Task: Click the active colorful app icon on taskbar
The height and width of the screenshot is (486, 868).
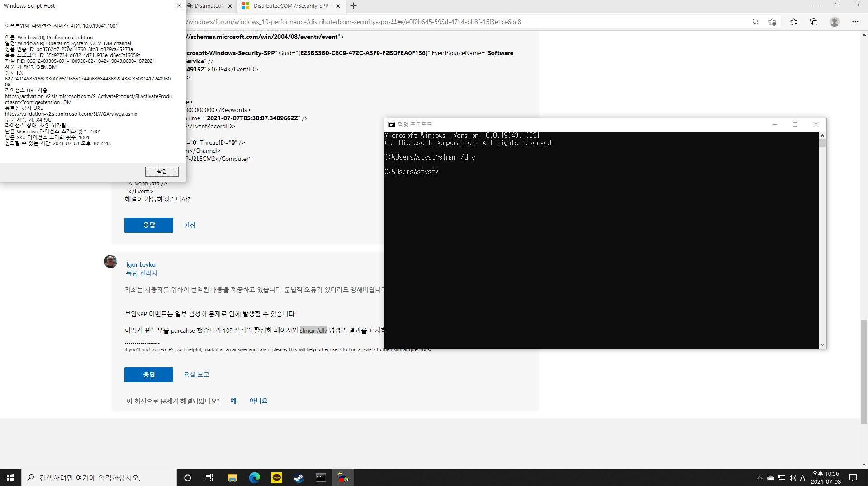Action: (343, 477)
